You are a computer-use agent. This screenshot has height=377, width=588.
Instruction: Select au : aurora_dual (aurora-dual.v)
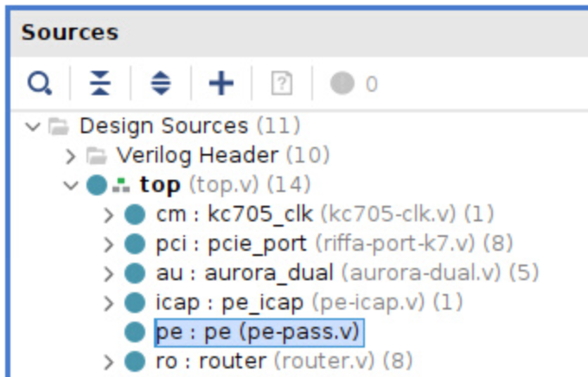(348, 272)
